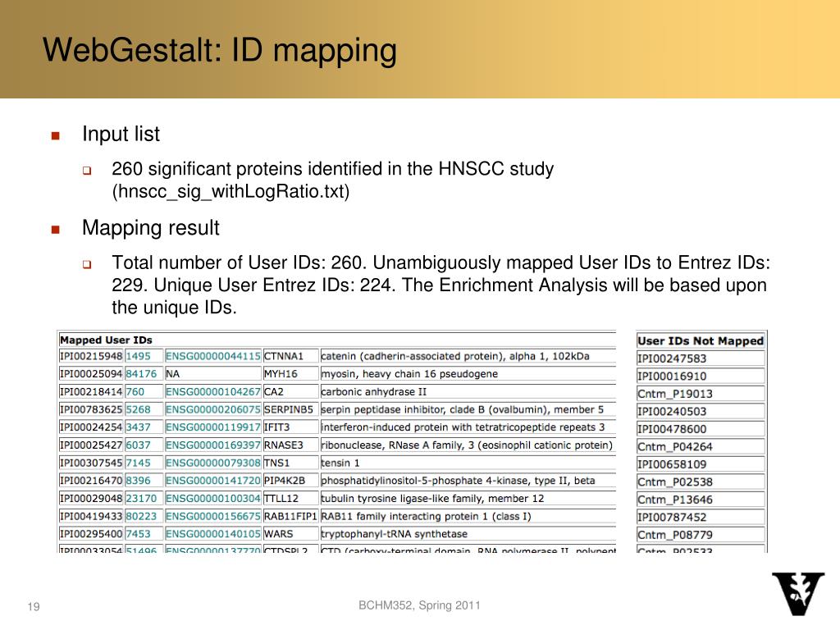Click Entrez ID link 23170
840x630 pixels.
point(141,498)
